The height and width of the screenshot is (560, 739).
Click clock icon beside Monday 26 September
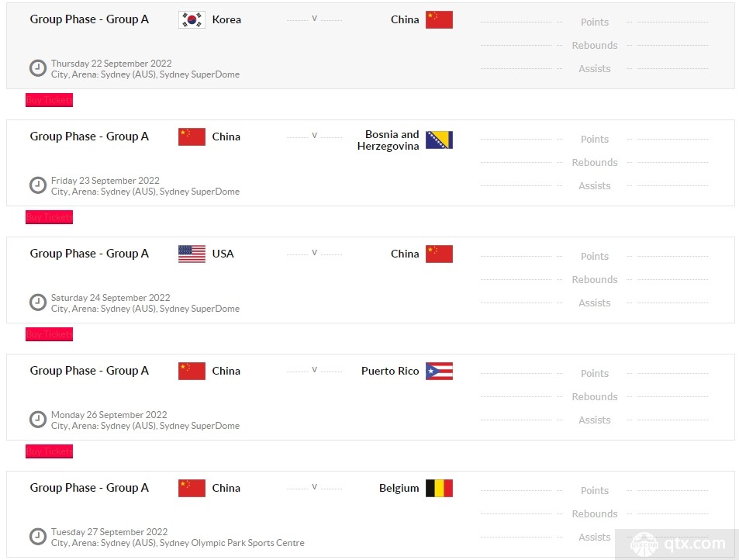(x=38, y=420)
